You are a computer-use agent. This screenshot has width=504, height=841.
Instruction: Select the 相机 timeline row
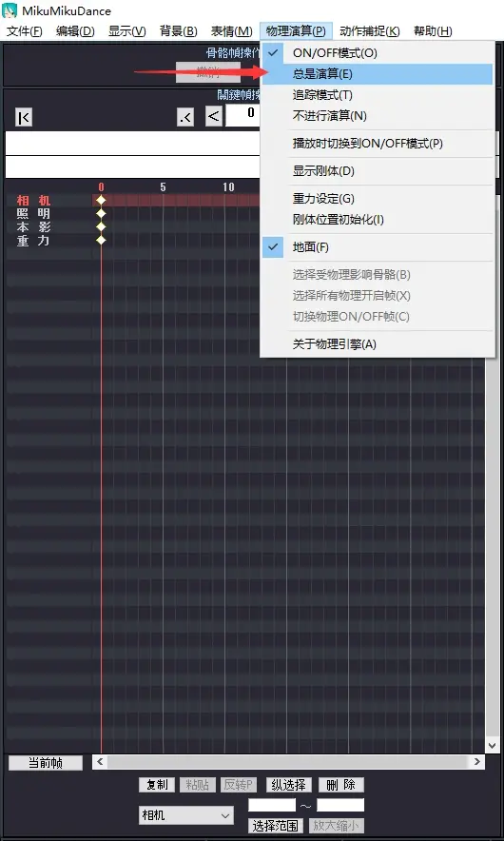(x=34, y=201)
